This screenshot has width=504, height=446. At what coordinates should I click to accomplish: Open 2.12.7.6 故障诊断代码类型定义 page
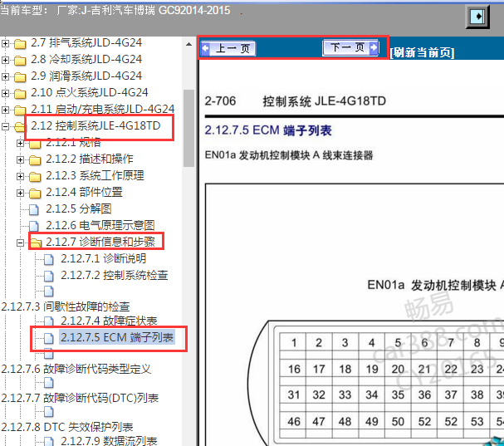tap(76, 369)
